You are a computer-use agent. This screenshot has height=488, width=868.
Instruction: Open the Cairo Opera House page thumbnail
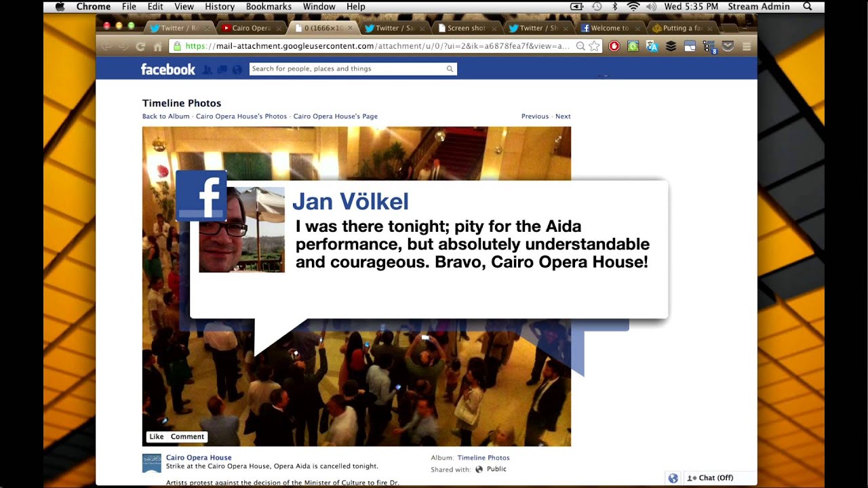[x=152, y=463]
